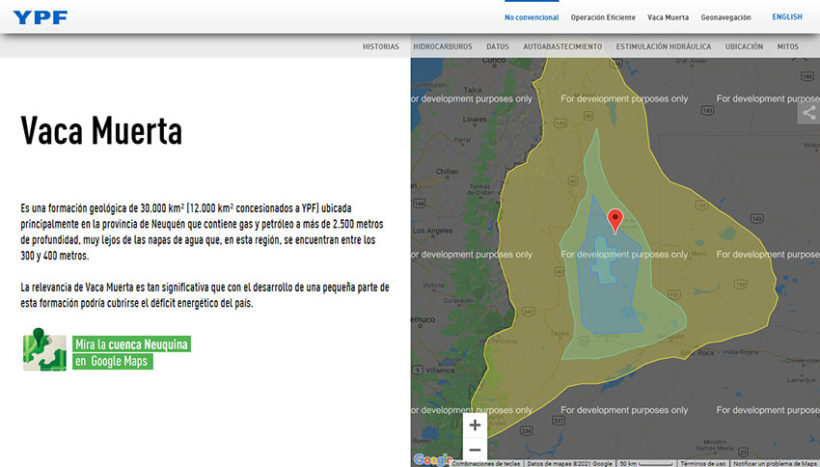Open the Vaca Muerta menu item
This screenshot has width=820, height=467.
(668, 17)
